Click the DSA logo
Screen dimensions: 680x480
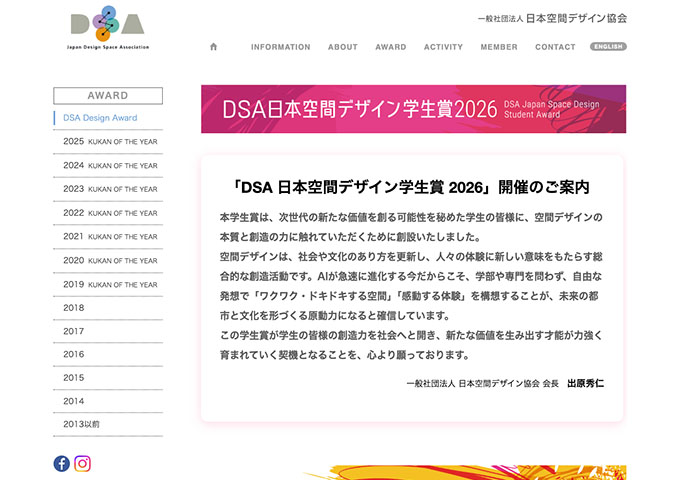(x=108, y=27)
